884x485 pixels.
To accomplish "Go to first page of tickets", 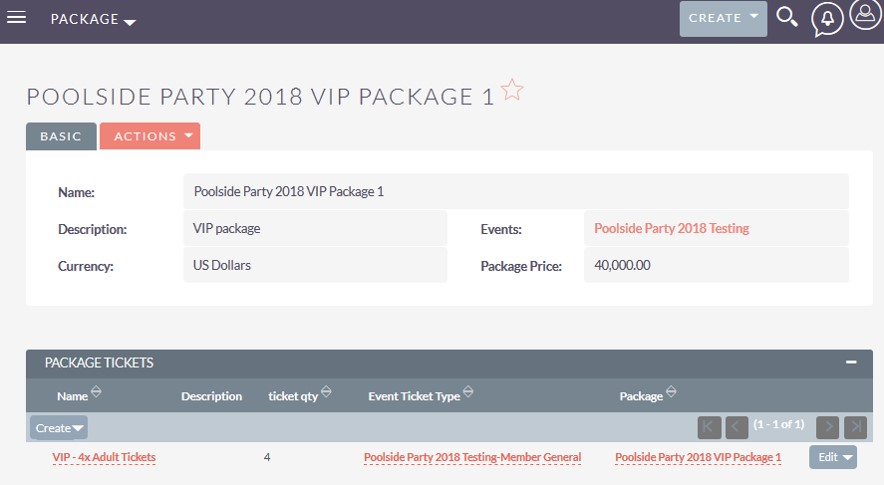I will click(x=709, y=427).
